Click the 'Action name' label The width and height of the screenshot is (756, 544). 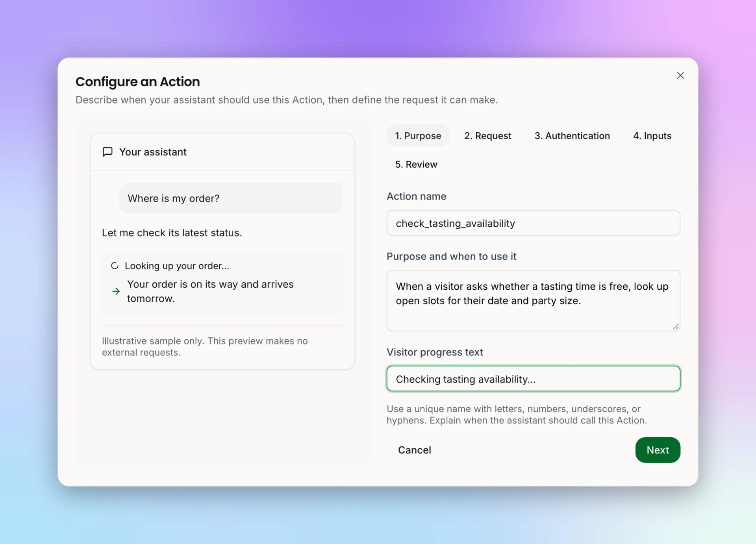point(416,196)
